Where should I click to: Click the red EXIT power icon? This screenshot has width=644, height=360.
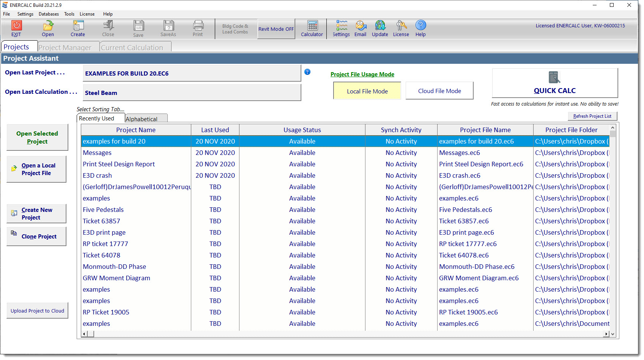click(x=16, y=26)
